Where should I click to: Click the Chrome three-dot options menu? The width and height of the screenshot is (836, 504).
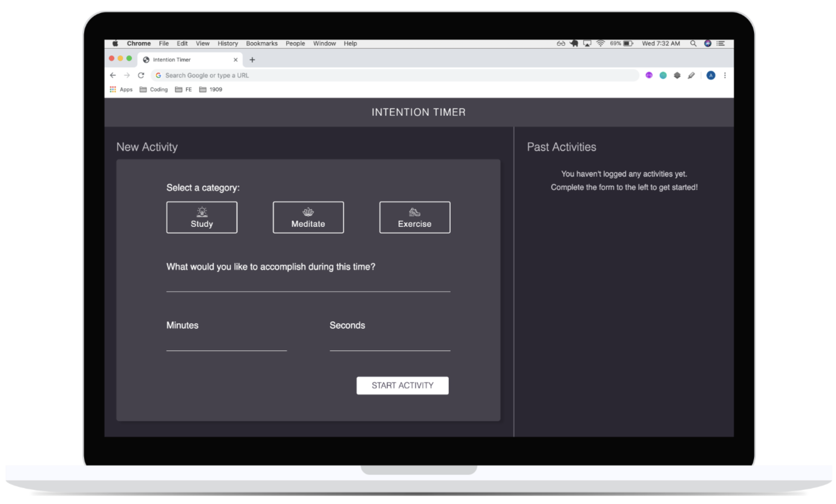[x=725, y=75]
